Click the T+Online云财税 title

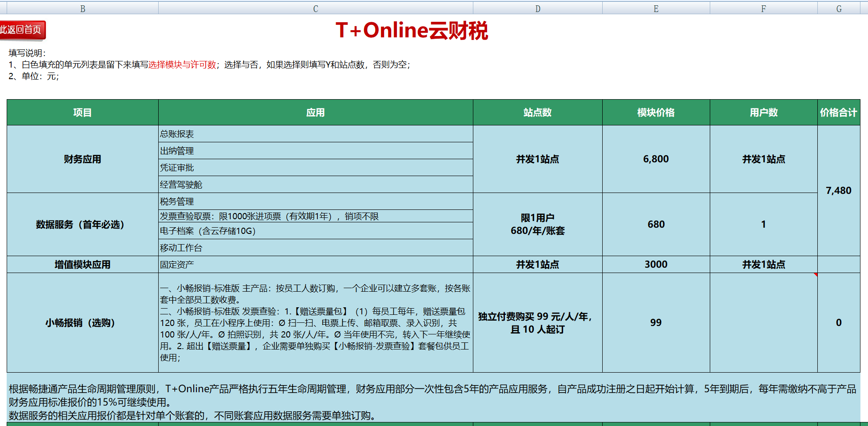[412, 31]
